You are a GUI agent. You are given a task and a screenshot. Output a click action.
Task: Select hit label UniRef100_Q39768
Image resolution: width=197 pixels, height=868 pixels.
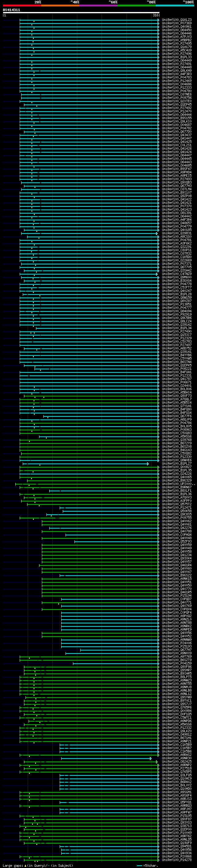point(177,440)
